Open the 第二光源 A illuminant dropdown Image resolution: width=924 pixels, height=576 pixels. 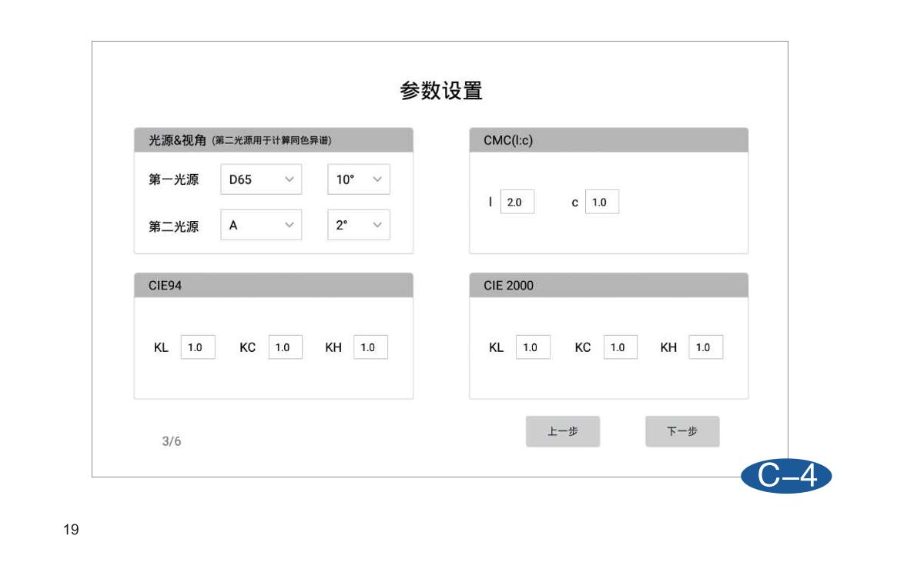[x=260, y=225]
